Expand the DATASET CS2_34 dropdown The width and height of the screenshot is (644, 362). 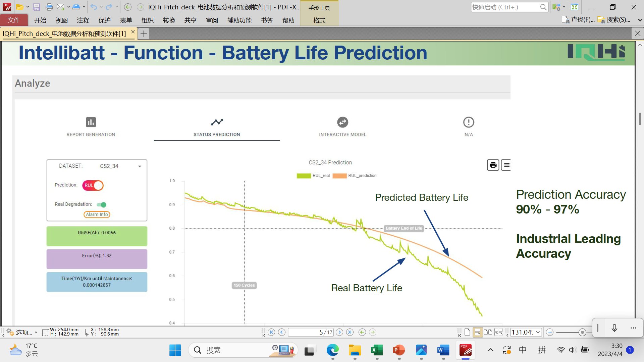(140, 166)
